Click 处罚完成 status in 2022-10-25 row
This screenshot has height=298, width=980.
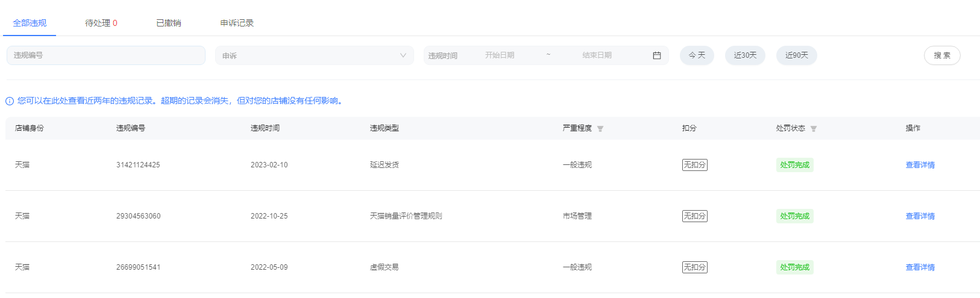point(794,216)
